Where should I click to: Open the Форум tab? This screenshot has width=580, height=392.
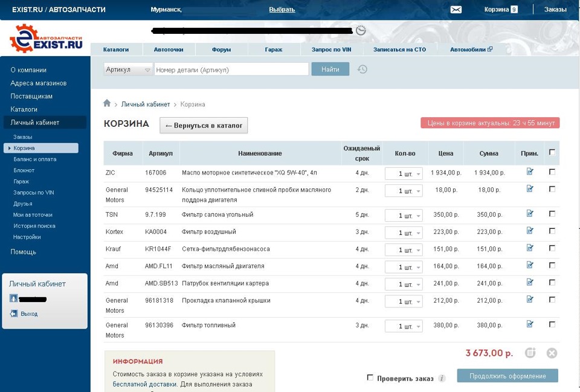click(x=221, y=49)
